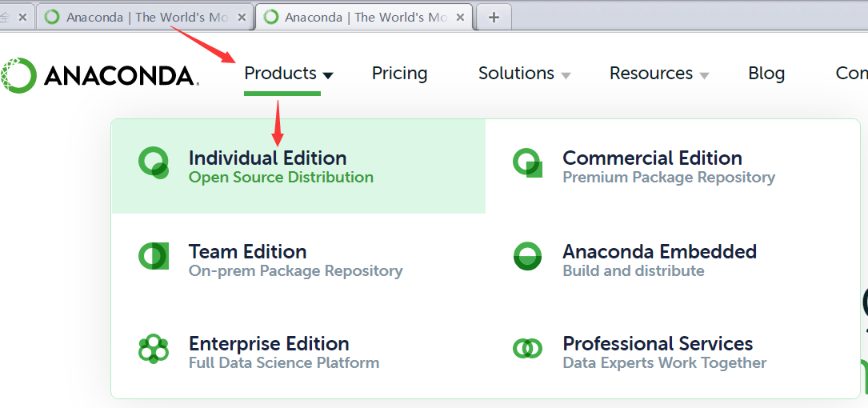868x408 pixels.
Task: Click 'Full Data Science Platform' subtitle
Action: tap(284, 363)
